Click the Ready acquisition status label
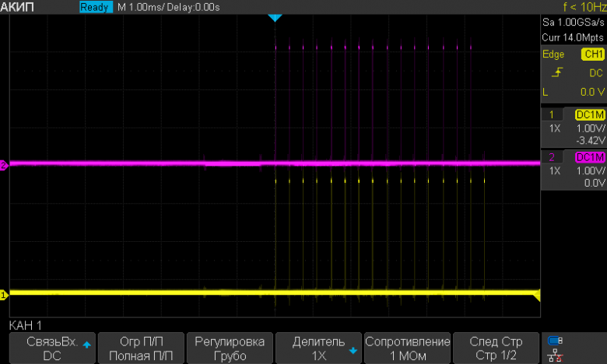The image size is (607, 364). [96, 7]
